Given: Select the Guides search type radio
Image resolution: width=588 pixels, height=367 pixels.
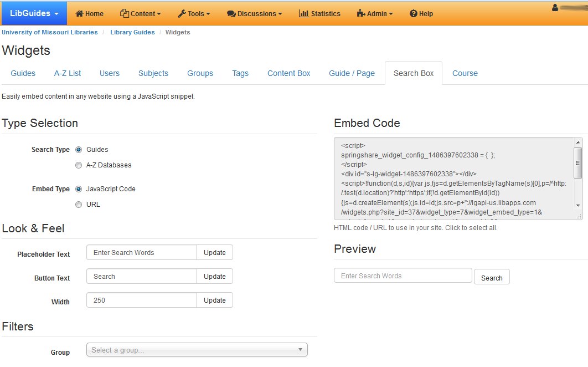Looking at the screenshot, I should (x=79, y=150).
